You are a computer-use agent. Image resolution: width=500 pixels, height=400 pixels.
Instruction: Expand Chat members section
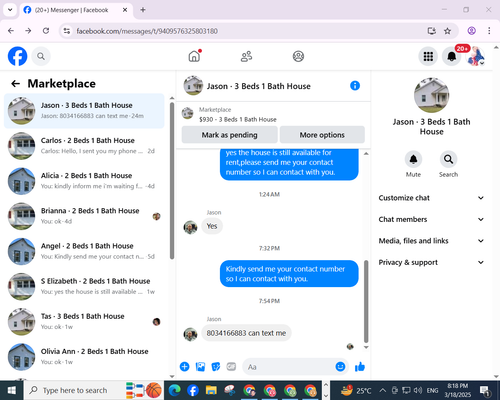point(431,219)
